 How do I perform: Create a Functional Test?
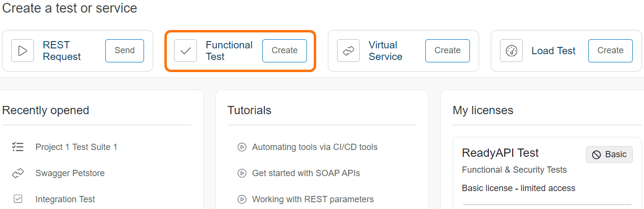pos(285,51)
